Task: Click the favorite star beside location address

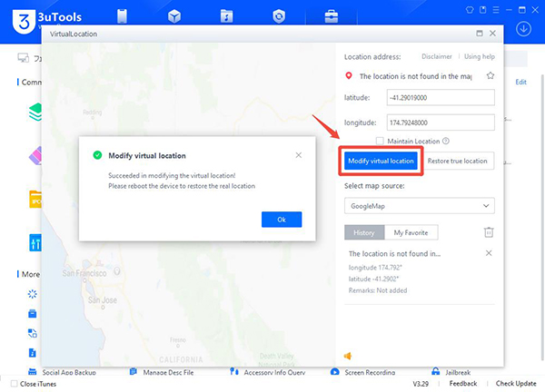Action: click(x=490, y=76)
